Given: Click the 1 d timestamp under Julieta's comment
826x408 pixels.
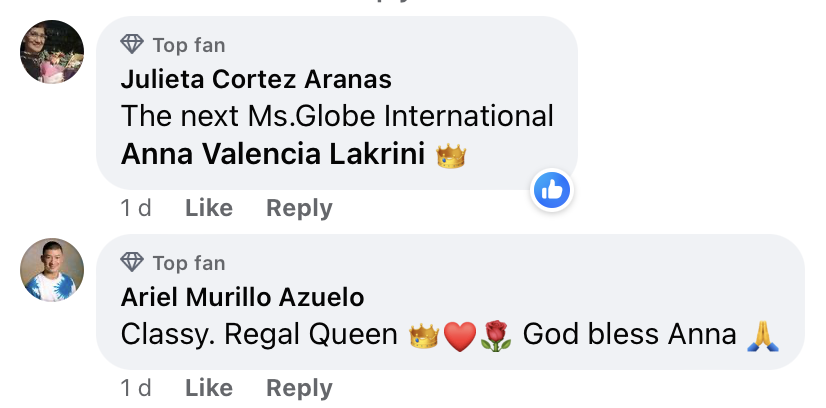Looking at the screenshot, I should pyautogui.click(x=136, y=208).
